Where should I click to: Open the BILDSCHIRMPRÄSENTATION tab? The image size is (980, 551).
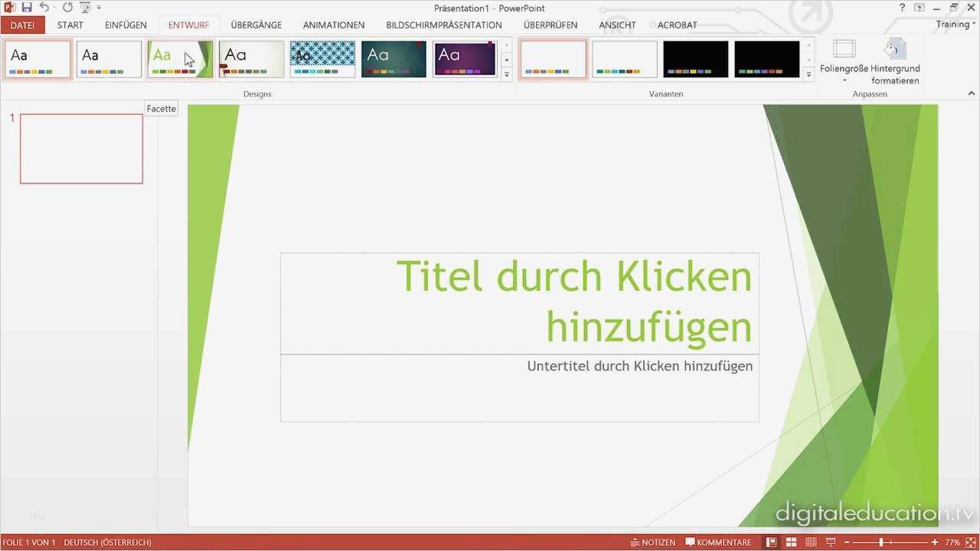(444, 25)
